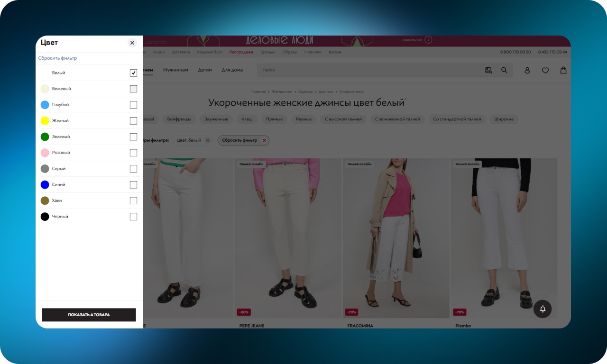Click the 'Сбросить фильтр' link in panel
The width and height of the screenshot is (607, 364).
(57, 58)
